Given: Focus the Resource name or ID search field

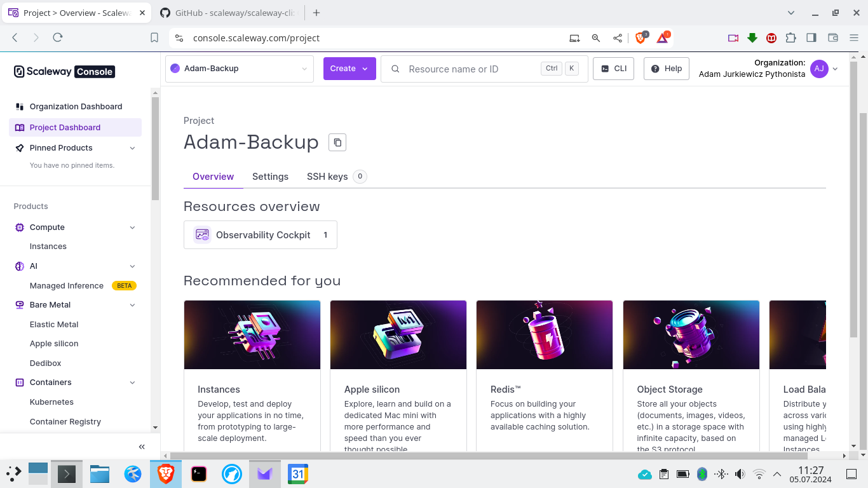Looking at the screenshot, I should point(484,69).
